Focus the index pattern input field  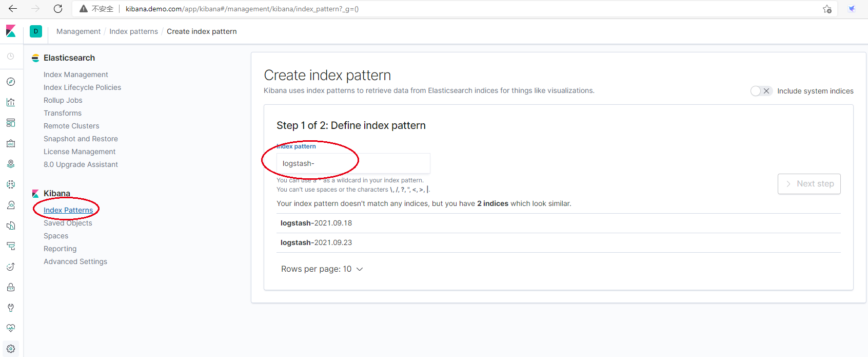coord(353,163)
